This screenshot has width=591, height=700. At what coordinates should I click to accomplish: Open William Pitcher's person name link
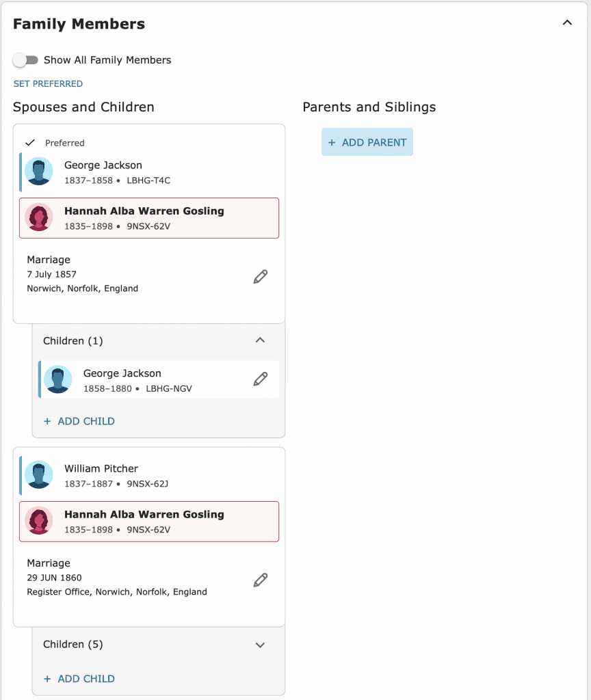click(101, 469)
